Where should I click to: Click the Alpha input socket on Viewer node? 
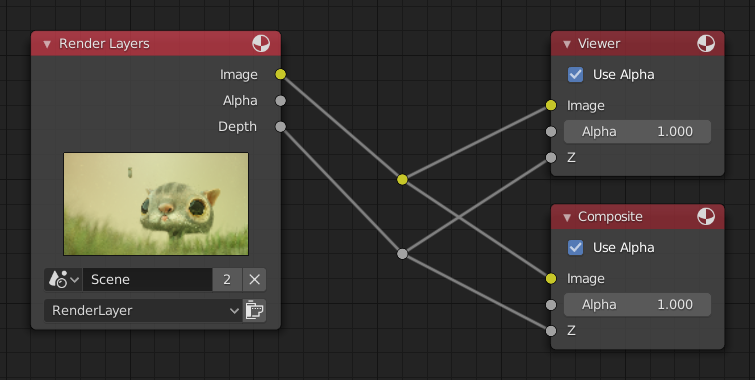[x=551, y=131]
